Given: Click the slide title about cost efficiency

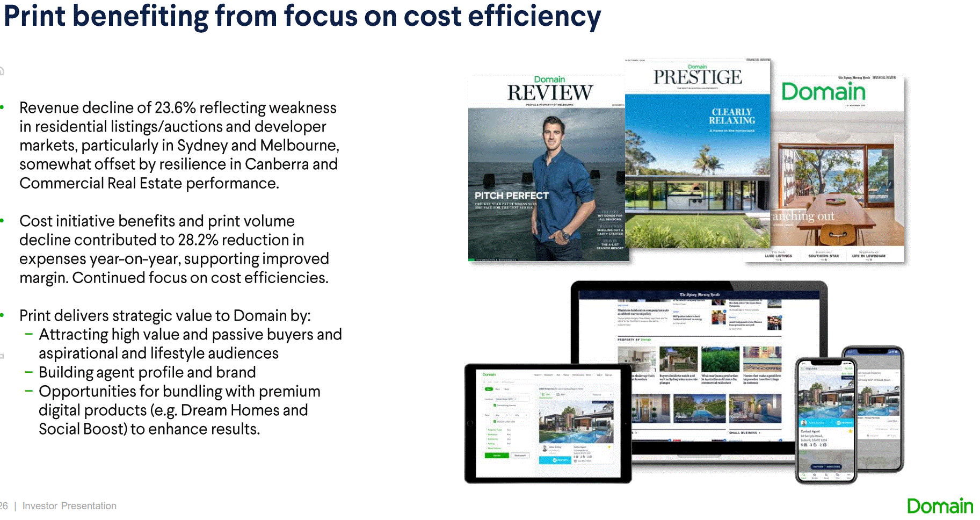Looking at the screenshot, I should (302, 16).
